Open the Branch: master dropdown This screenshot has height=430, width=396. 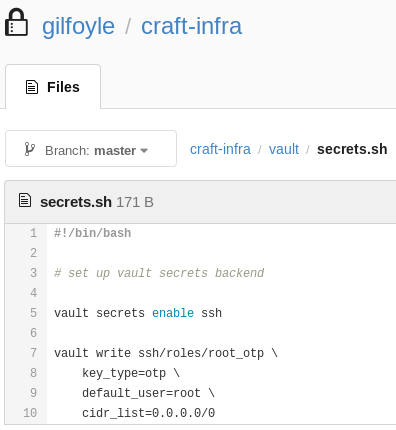click(91, 149)
